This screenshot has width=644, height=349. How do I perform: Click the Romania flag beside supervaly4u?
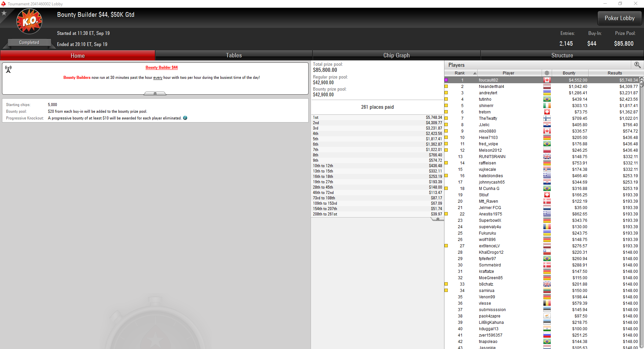click(x=547, y=227)
